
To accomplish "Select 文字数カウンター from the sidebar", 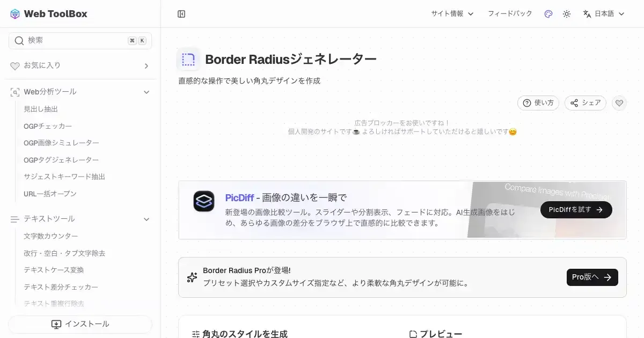I will [x=51, y=236].
